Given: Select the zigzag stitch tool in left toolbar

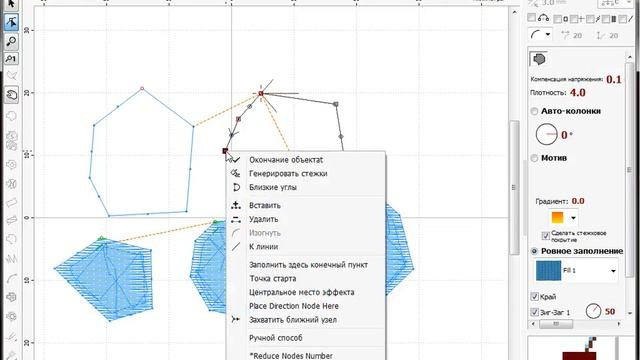Looking at the screenshot, I should 11,259.
